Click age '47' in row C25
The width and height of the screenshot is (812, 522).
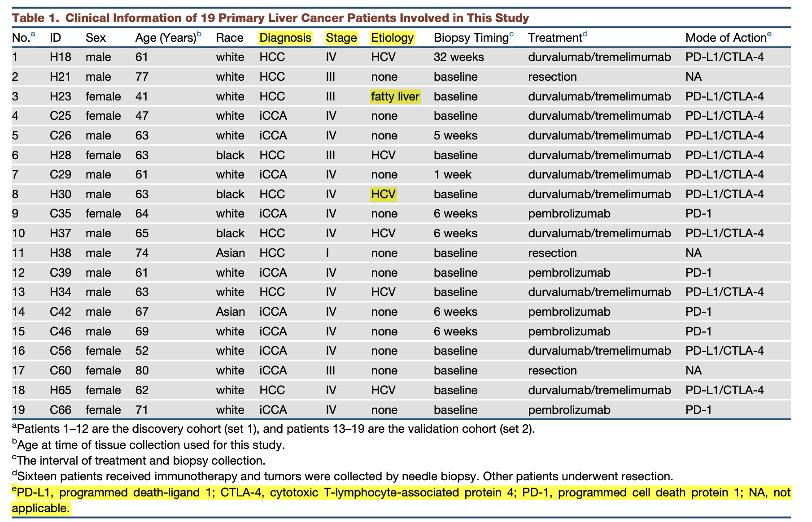(142, 116)
